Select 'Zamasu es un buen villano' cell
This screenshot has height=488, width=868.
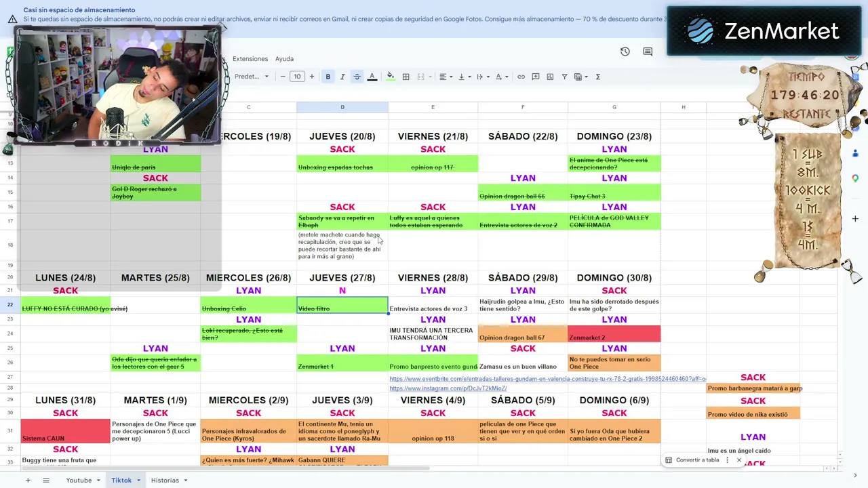[x=523, y=363]
